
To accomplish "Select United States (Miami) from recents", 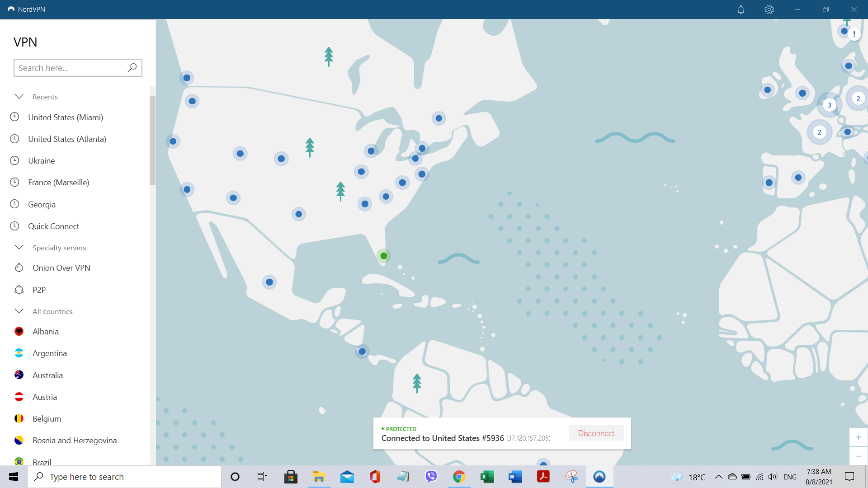I will click(66, 117).
